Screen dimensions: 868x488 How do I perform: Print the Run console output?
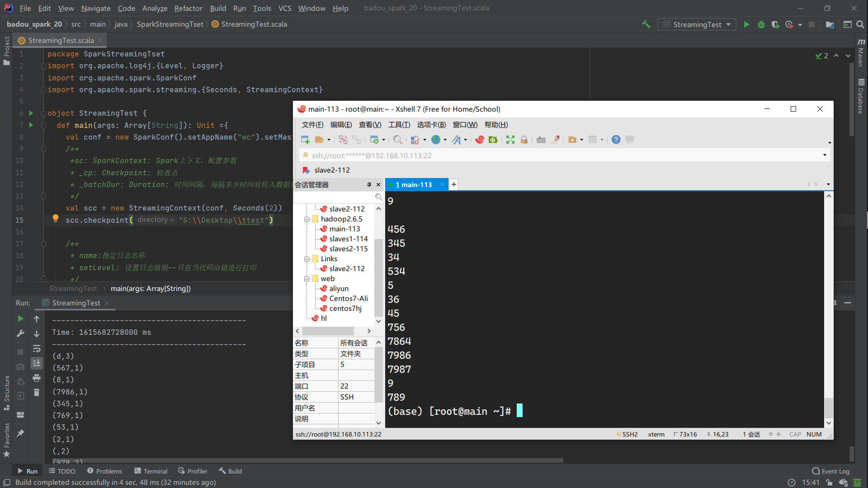(x=37, y=378)
